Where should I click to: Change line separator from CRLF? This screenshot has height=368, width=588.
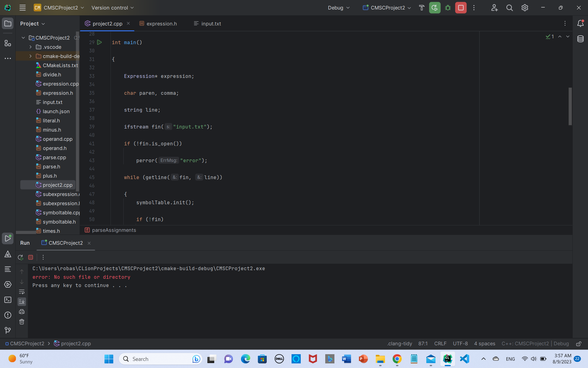click(440, 343)
